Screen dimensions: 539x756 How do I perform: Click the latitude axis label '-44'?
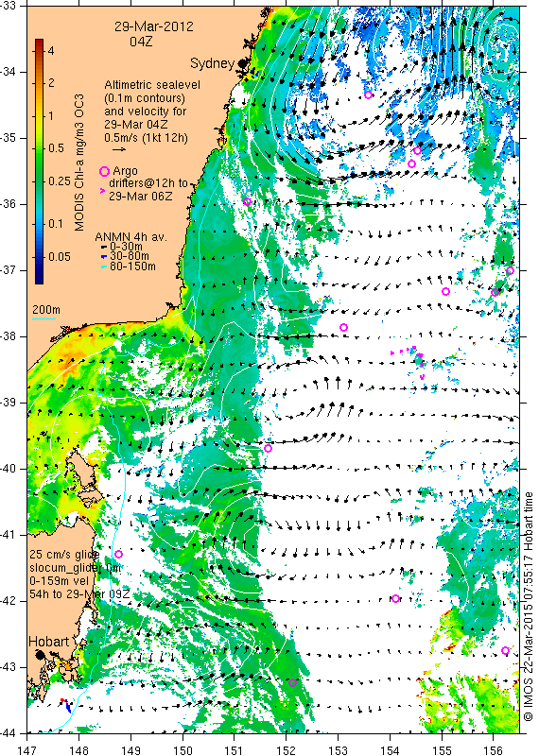[9, 733]
